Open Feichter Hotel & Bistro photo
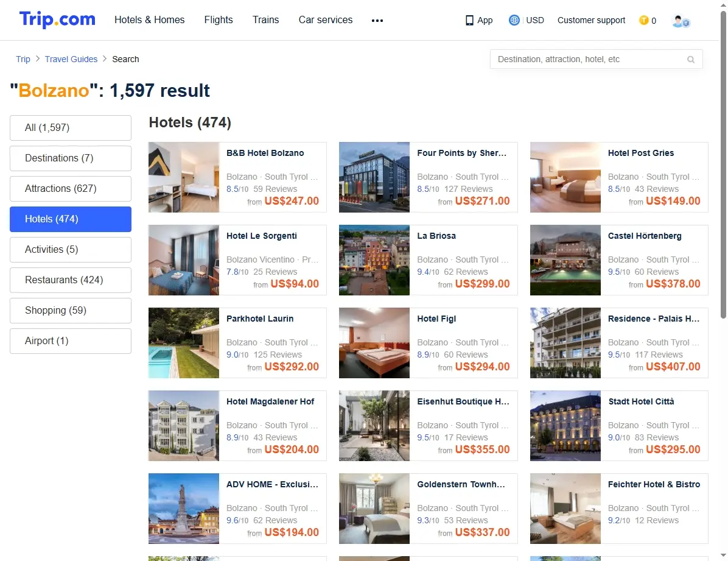This screenshot has height=561, width=728. click(x=565, y=509)
